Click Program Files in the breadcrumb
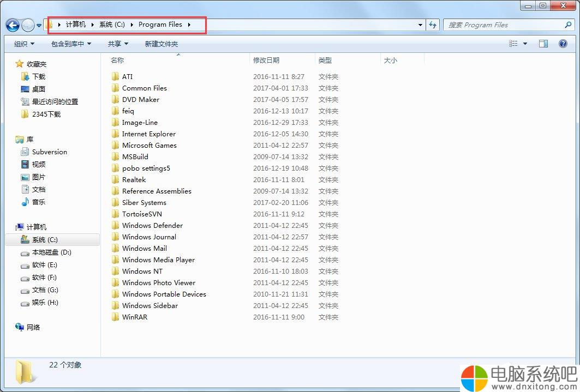 pyautogui.click(x=160, y=25)
